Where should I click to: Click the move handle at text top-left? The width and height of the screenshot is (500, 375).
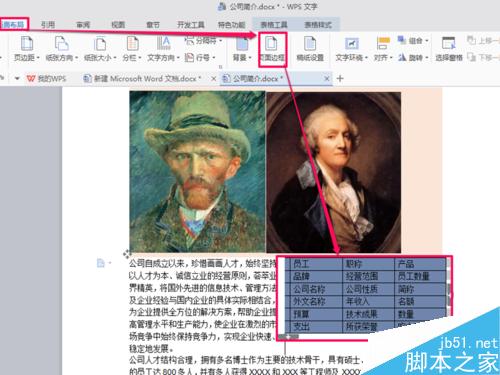pos(127,254)
